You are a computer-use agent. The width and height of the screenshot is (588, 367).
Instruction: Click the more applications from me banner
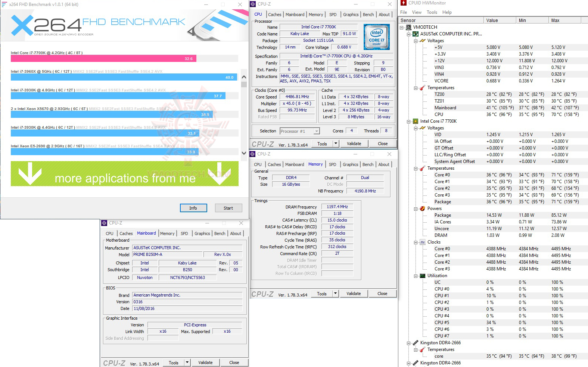point(125,174)
